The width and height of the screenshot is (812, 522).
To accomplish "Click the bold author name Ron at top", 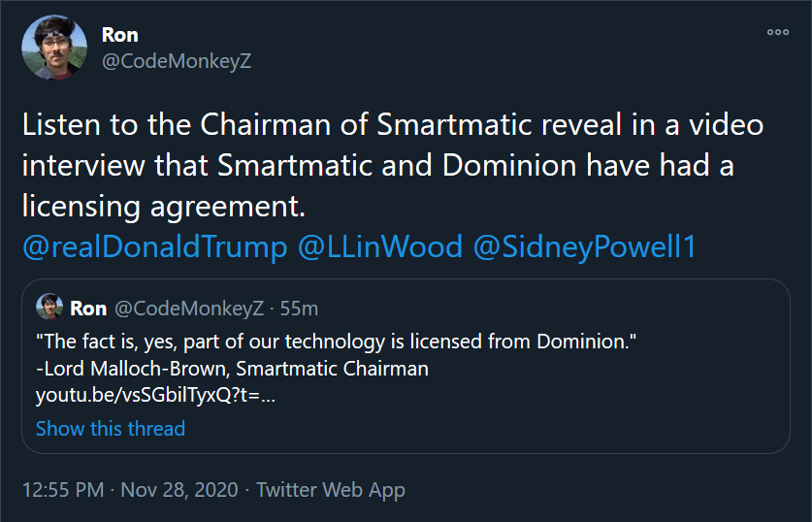I will [x=120, y=35].
